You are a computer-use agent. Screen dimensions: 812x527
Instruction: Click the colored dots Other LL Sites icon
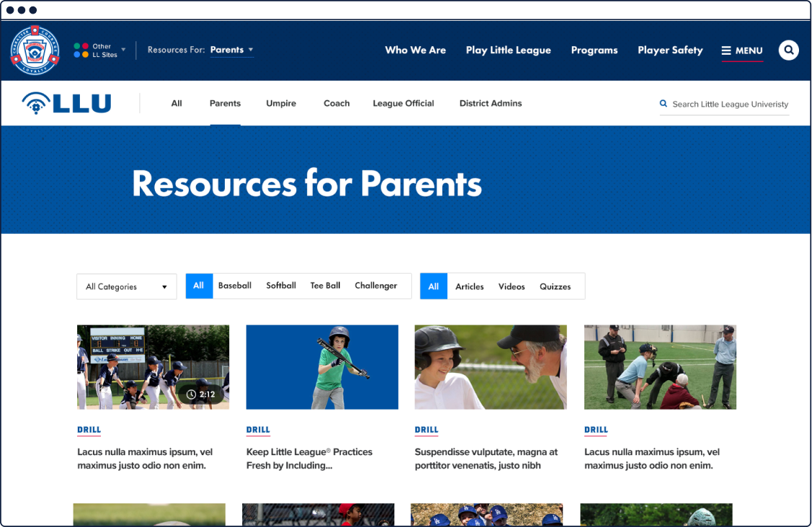point(81,50)
